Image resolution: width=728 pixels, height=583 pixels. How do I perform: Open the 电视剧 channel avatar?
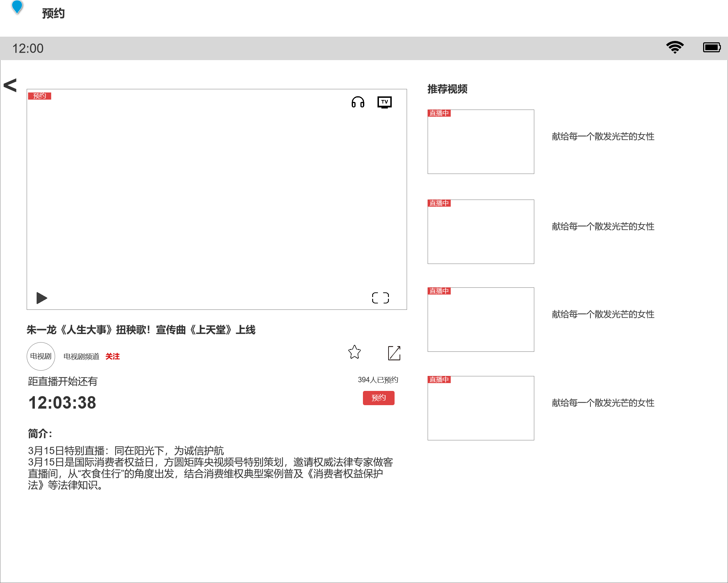(x=41, y=356)
